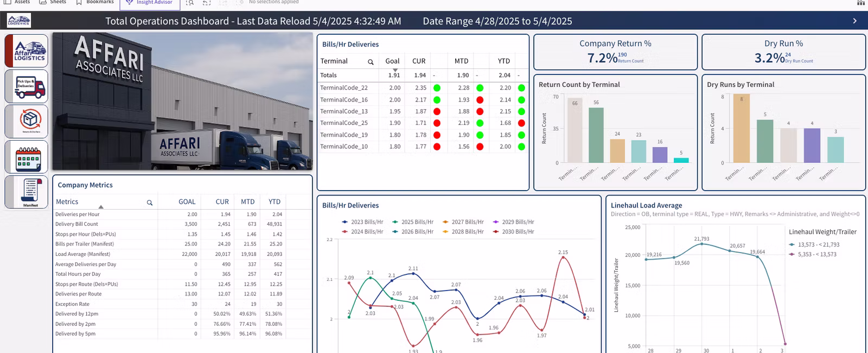868x353 pixels.
Task: Click green CUR status dot for TerminalCode_22
Action: (x=437, y=88)
